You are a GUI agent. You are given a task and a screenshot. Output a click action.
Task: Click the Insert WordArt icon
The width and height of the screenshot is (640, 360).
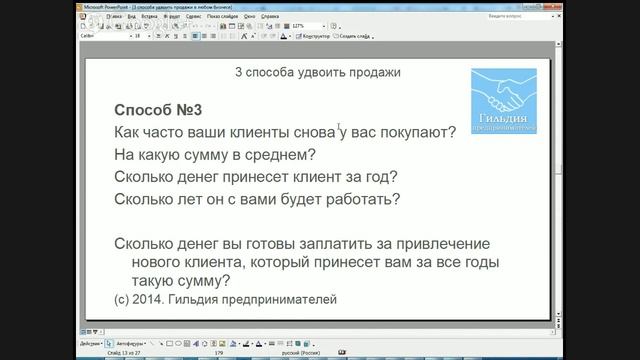[x=196, y=344]
